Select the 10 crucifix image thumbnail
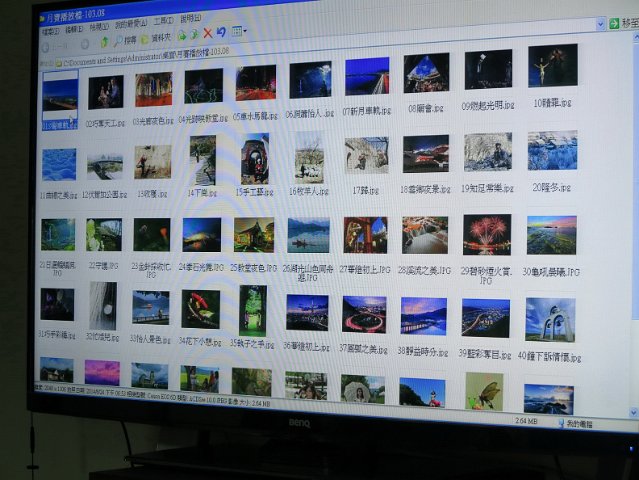Screen dimensions: 639x480 pos(553,66)
